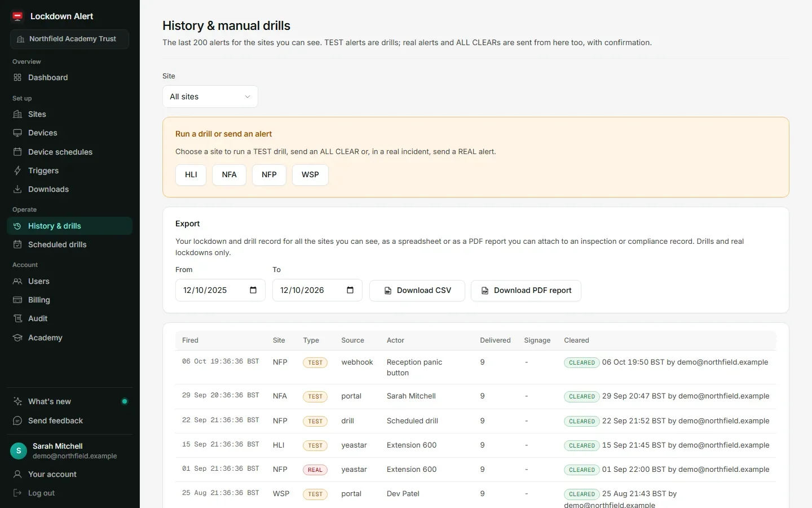The height and width of the screenshot is (508, 812).
Task: Click the Audit scroll icon
Action: pos(17,318)
